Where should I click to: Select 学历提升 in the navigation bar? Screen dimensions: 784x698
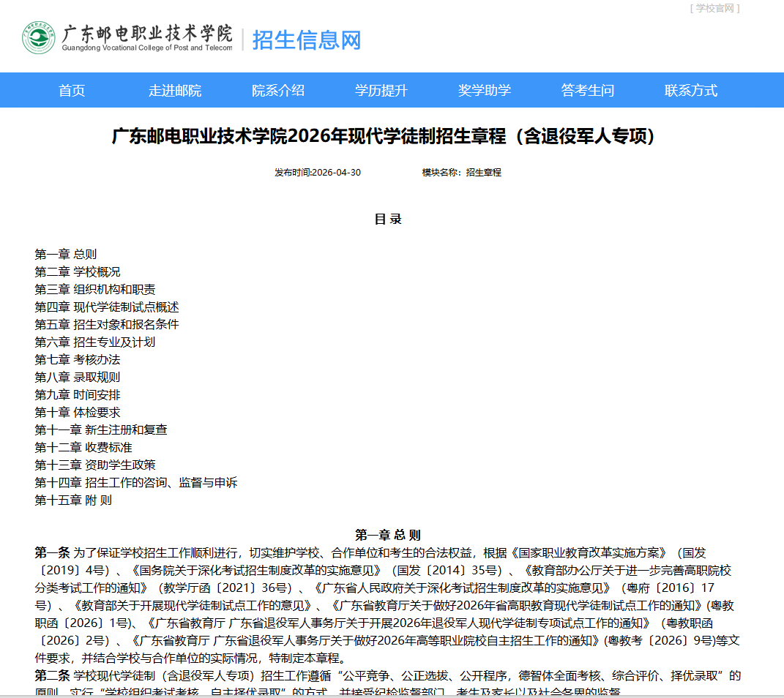click(x=381, y=91)
